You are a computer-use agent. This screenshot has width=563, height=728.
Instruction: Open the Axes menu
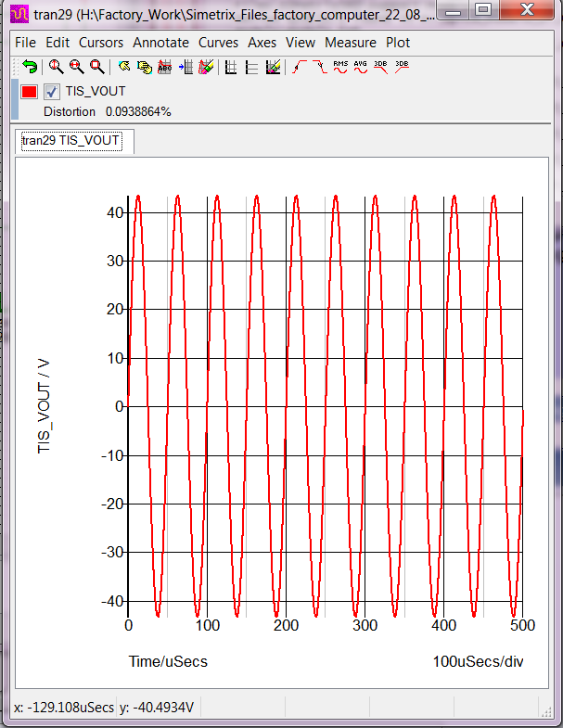coord(262,43)
